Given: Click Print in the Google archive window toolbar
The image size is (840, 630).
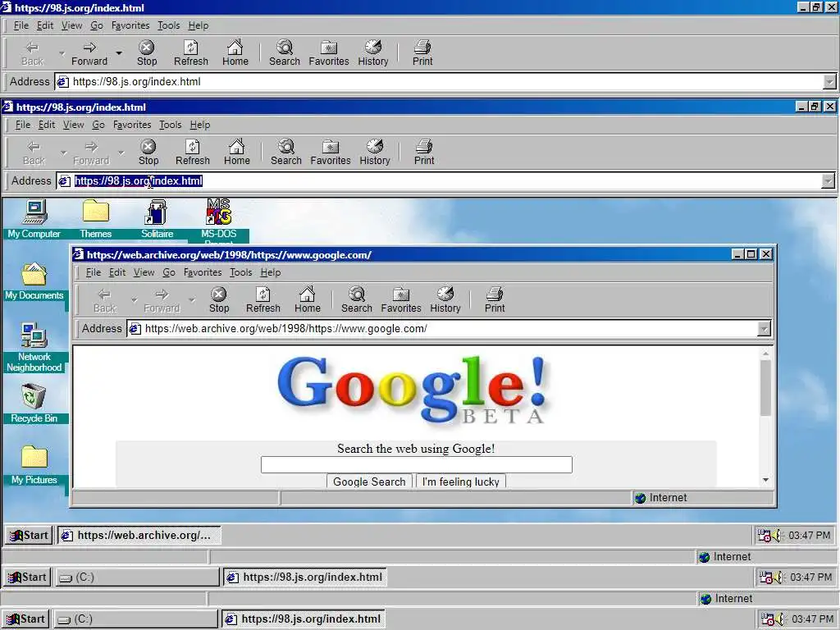Looking at the screenshot, I should [x=495, y=300].
